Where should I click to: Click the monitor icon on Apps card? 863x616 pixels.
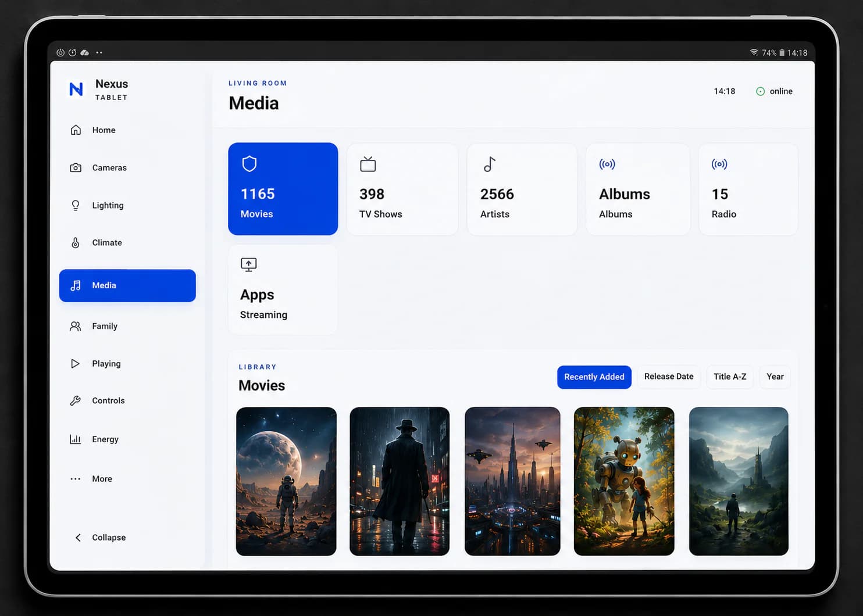coord(249,265)
